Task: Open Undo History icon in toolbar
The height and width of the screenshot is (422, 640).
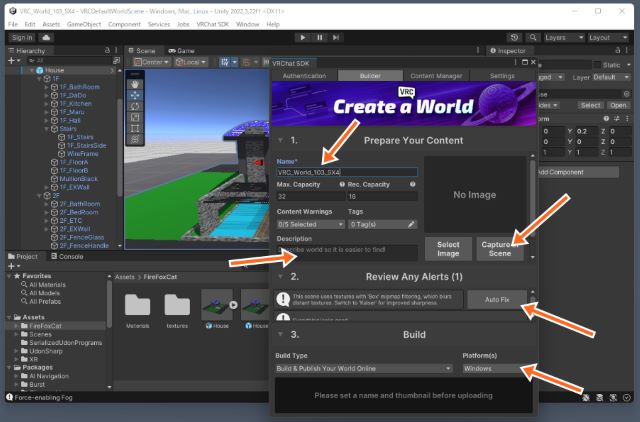Action: (514, 38)
